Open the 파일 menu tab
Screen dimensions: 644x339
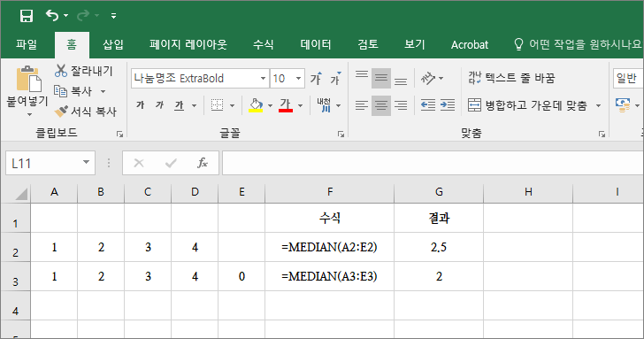pos(27,44)
